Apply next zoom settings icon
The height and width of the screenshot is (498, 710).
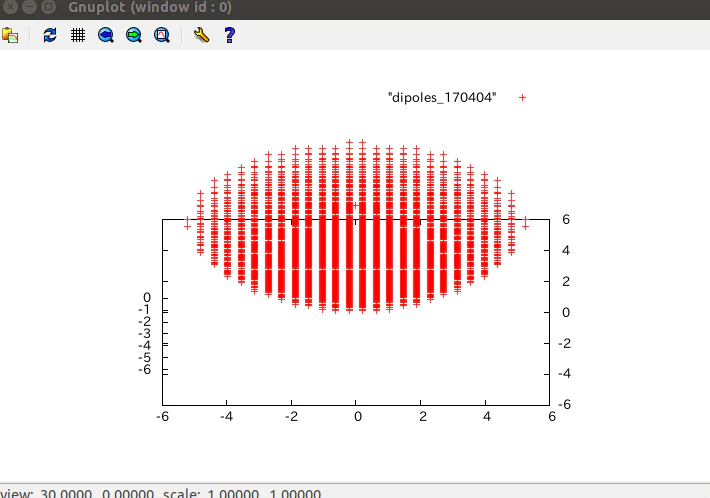click(x=134, y=35)
